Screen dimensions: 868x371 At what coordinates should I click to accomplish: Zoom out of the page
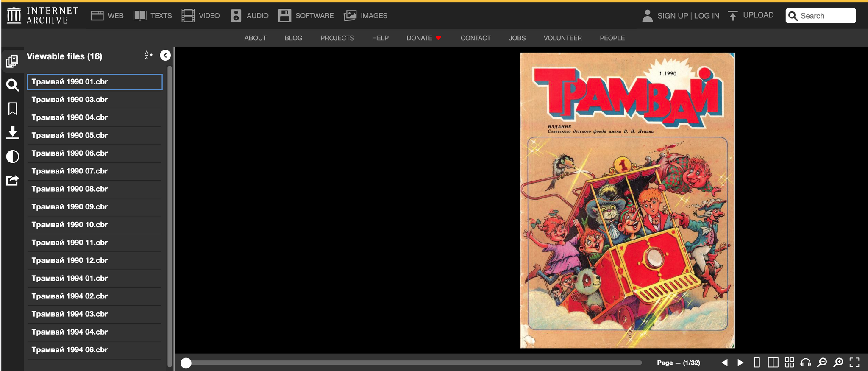point(822,363)
